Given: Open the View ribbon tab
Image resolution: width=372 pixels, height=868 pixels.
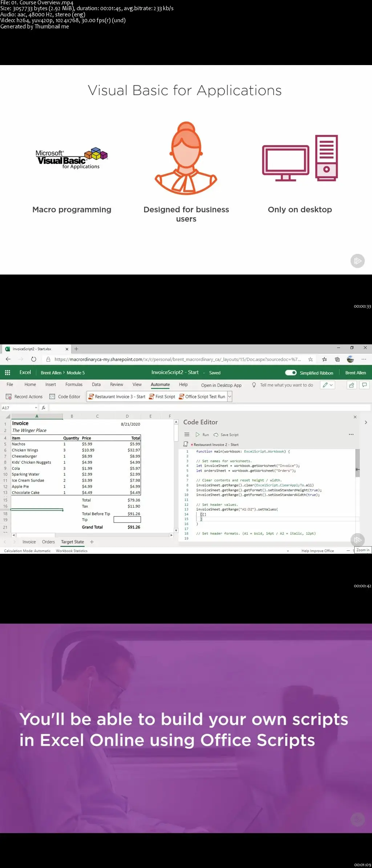Looking at the screenshot, I should pyautogui.click(x=137, y=385).
